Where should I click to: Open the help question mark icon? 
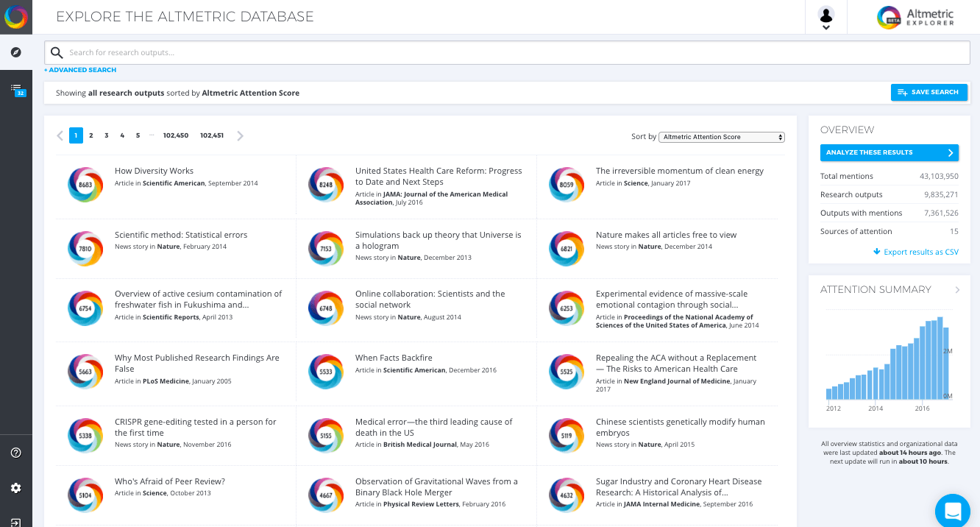15,453
